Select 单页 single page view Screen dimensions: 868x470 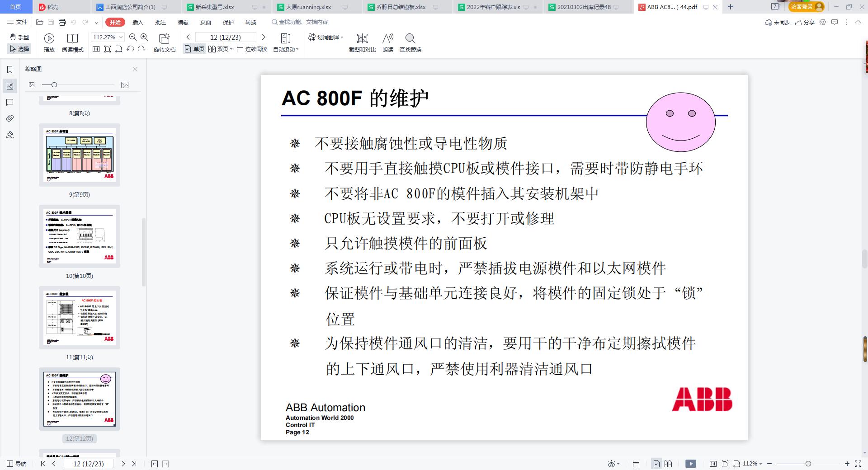click(x=194, y=49)
